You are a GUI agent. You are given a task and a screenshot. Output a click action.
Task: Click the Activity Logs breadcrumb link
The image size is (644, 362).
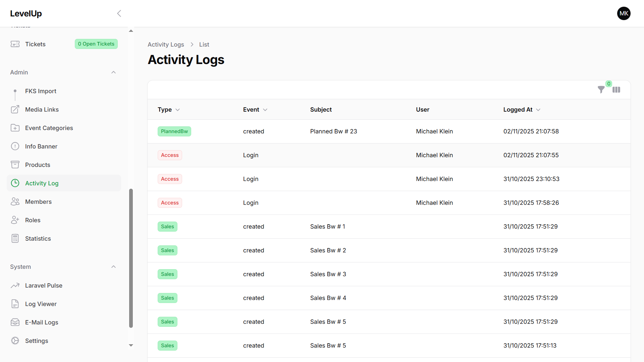(x=166, y=45)
